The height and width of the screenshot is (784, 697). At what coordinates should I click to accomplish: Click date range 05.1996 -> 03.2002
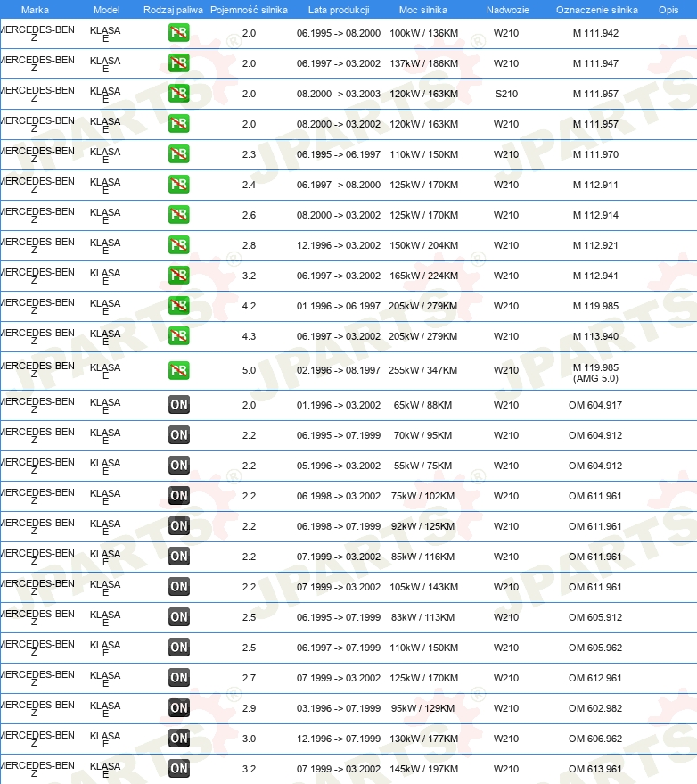[x=339, y=466]
